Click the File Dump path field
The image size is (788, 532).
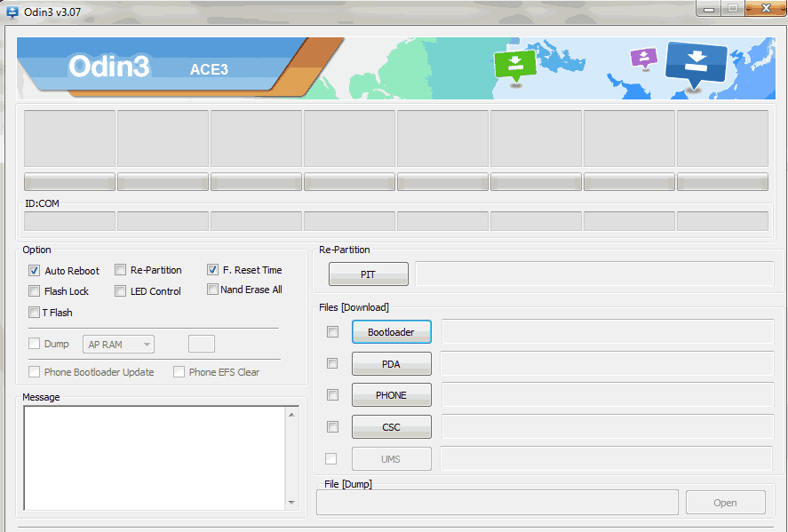point(497,503)
